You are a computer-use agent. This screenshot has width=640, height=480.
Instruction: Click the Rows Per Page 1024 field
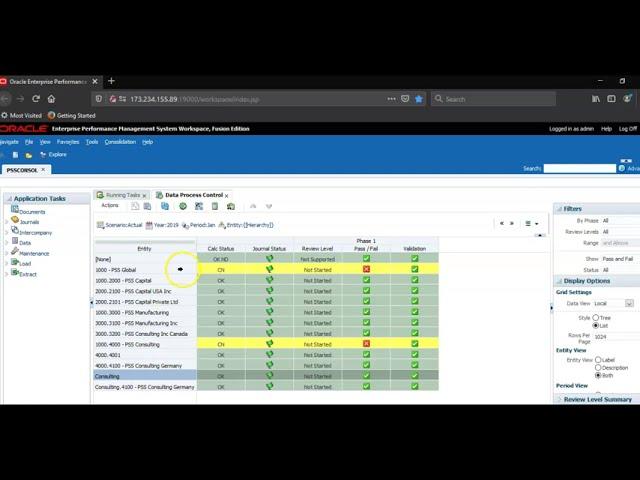click(x=616, y=337)
